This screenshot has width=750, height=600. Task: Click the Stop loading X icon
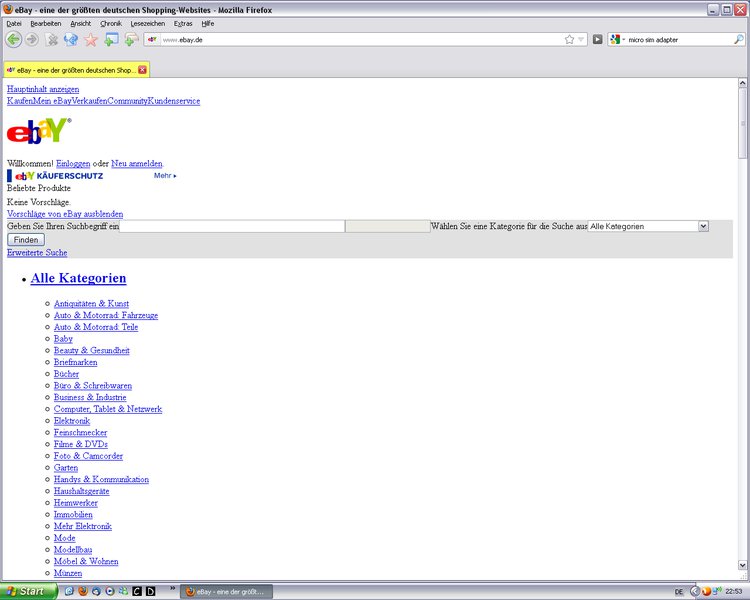coord(52,40)
